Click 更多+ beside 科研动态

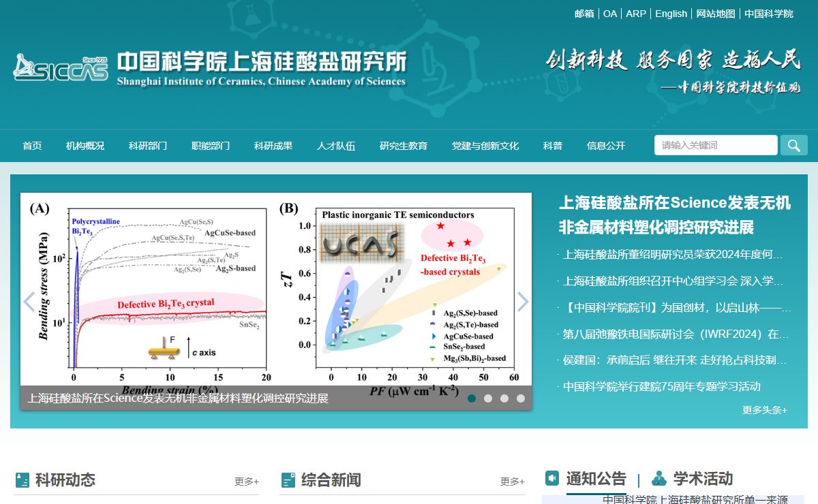click(x=247, y=482)
